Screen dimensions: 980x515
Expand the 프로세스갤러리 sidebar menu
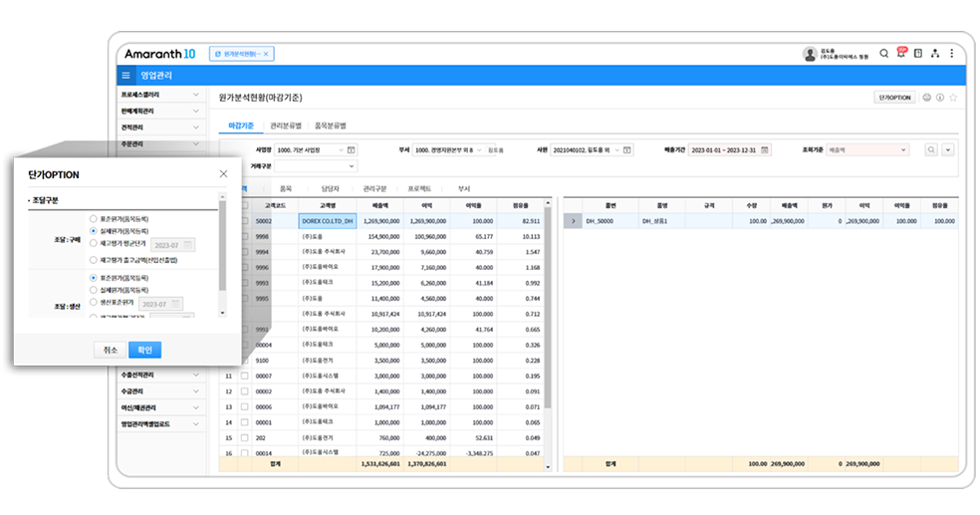160,95
